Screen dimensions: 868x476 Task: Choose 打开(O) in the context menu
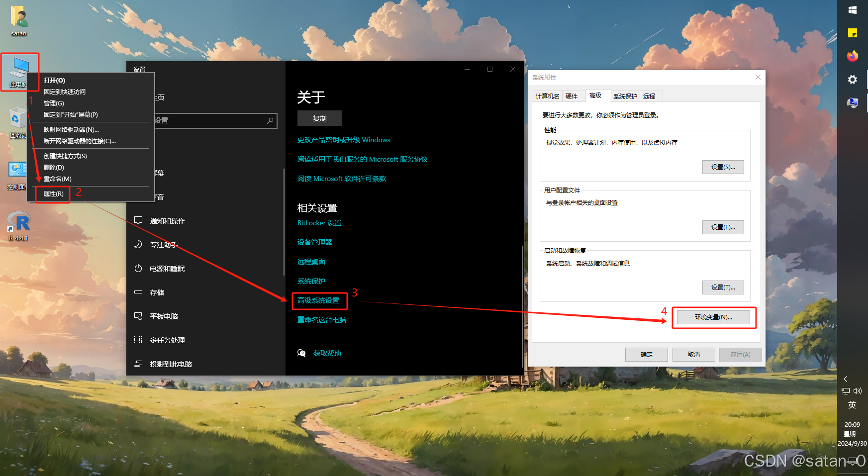[91, 80]
